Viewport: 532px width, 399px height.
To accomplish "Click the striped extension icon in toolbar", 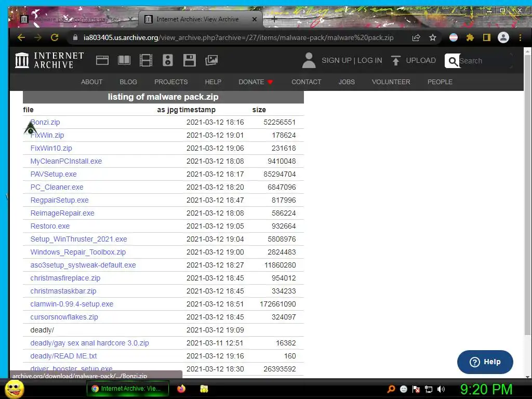I will [x=453, y=37].
